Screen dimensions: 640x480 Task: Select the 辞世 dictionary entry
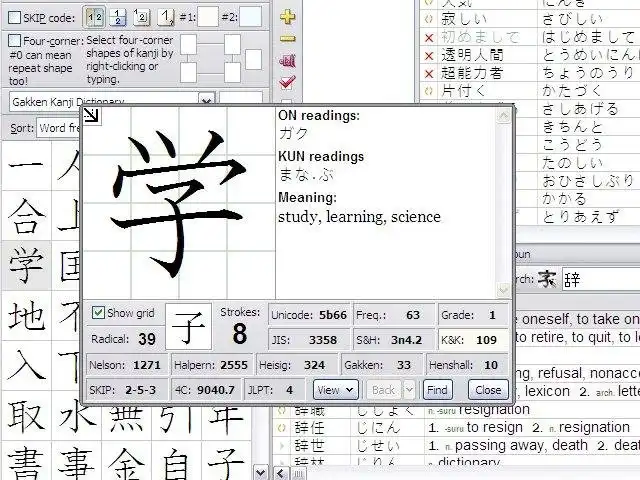456,446
